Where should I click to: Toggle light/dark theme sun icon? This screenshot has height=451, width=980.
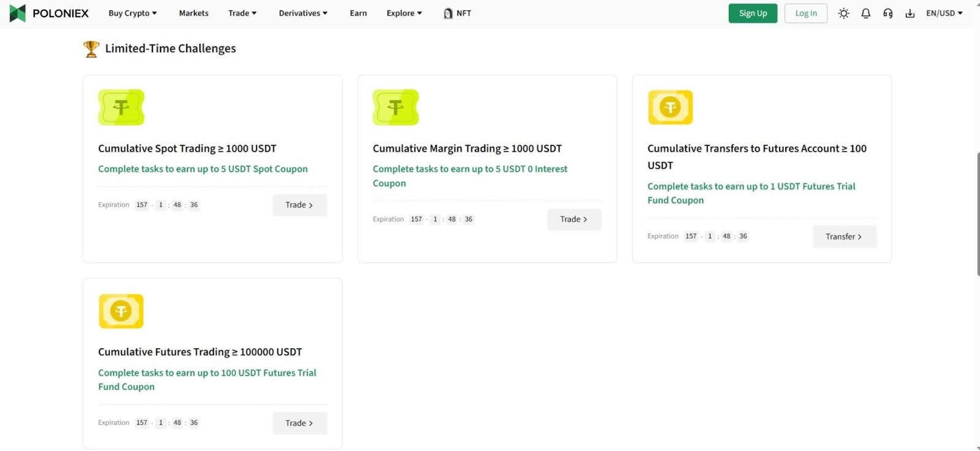[x=843, y=13]
